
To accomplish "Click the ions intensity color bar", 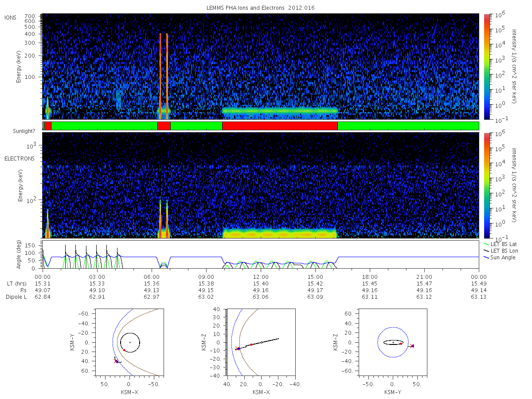I will click(486, 66).
